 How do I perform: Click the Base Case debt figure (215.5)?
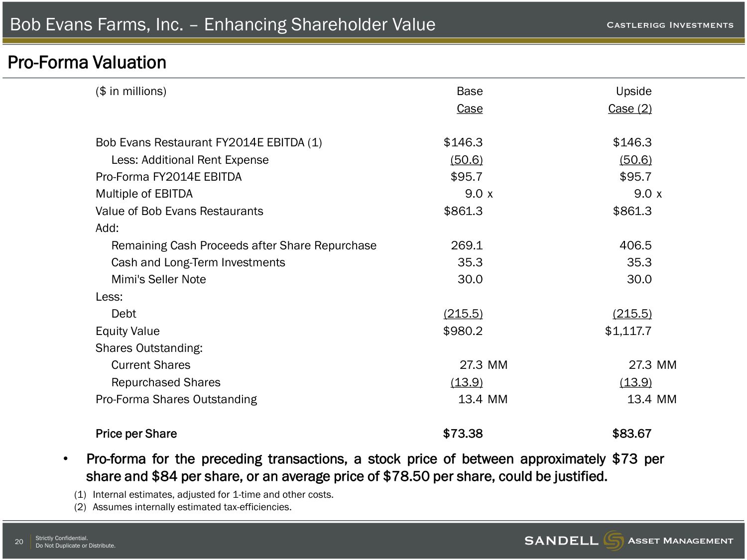463,314
